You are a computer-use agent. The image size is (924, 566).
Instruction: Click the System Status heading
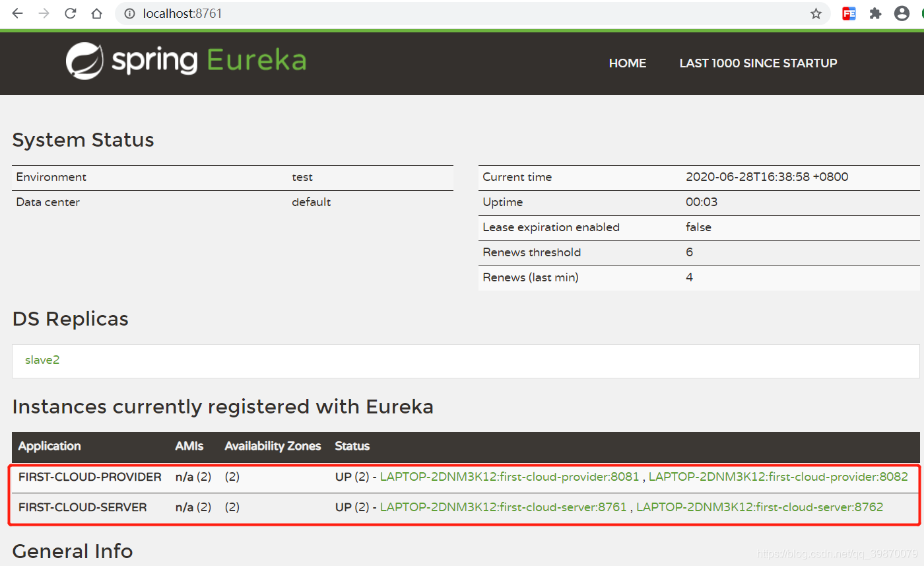(83, 140)
